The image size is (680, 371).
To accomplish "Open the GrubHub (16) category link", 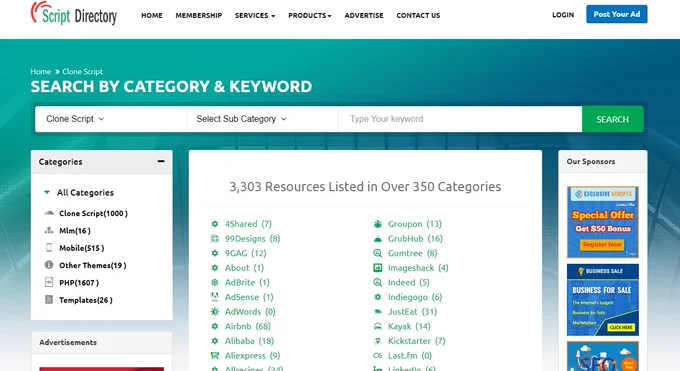I will [x=415, y=239].
